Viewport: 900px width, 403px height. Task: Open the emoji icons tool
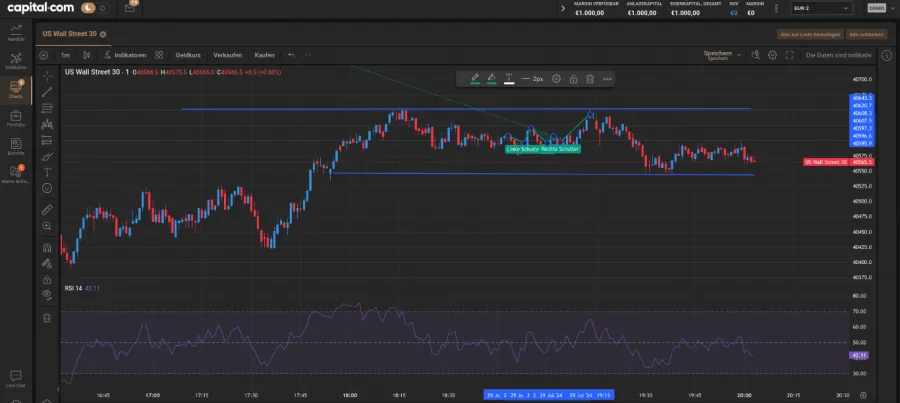click(47, 188)
